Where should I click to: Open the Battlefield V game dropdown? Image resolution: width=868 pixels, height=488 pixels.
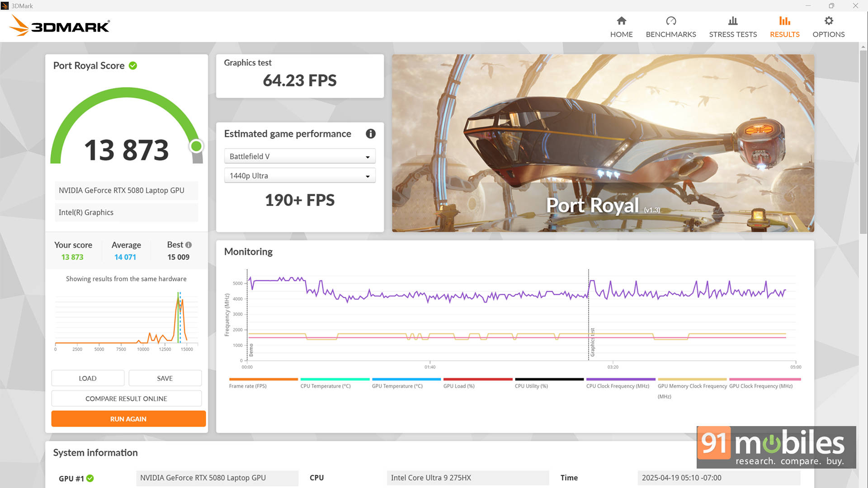point(300,156)
